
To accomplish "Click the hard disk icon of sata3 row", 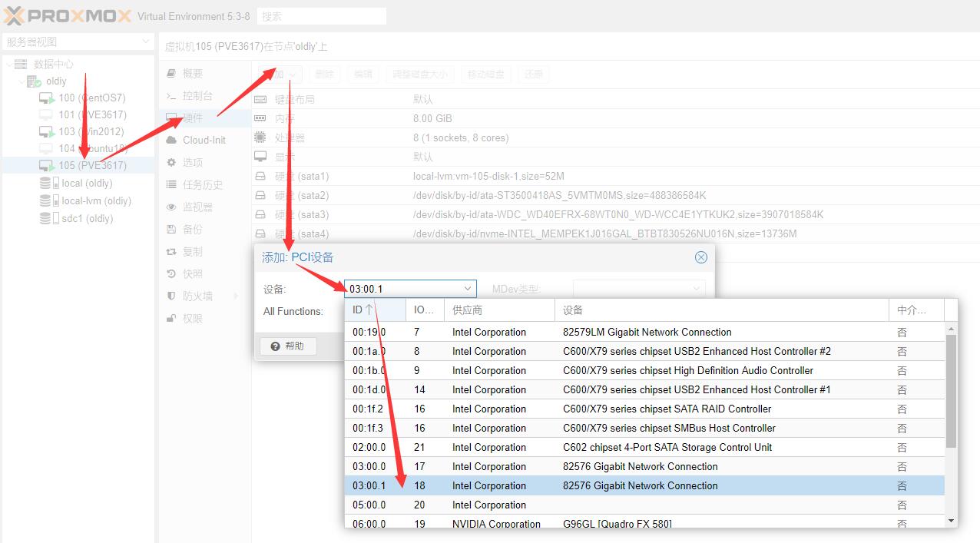I will tap(260, 215).
